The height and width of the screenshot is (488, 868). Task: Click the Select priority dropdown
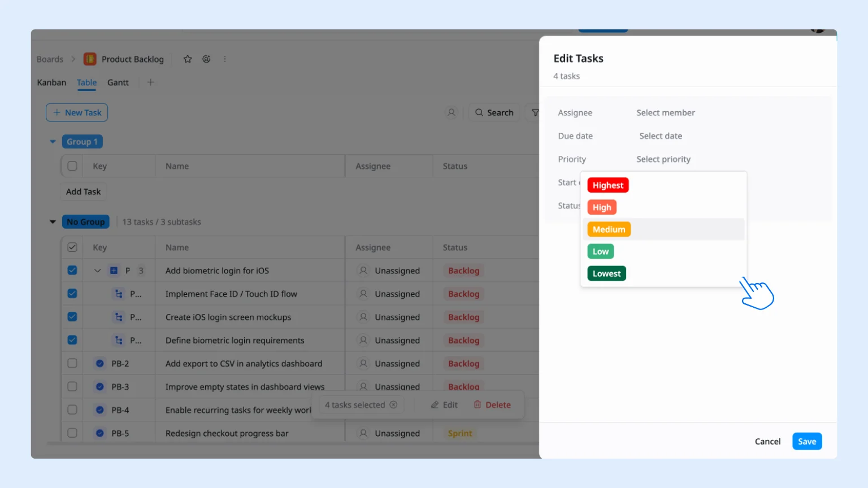pos(663,159)
